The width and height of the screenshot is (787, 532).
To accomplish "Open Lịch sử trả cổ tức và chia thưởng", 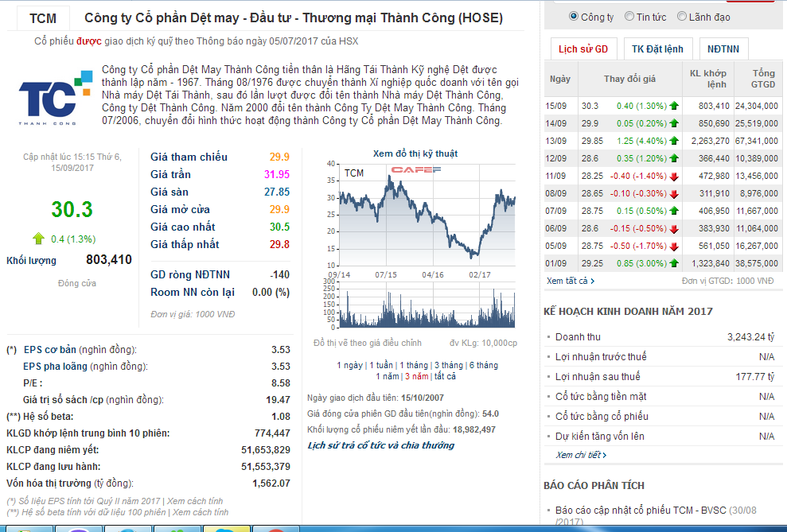I will (x=381, y=445).
